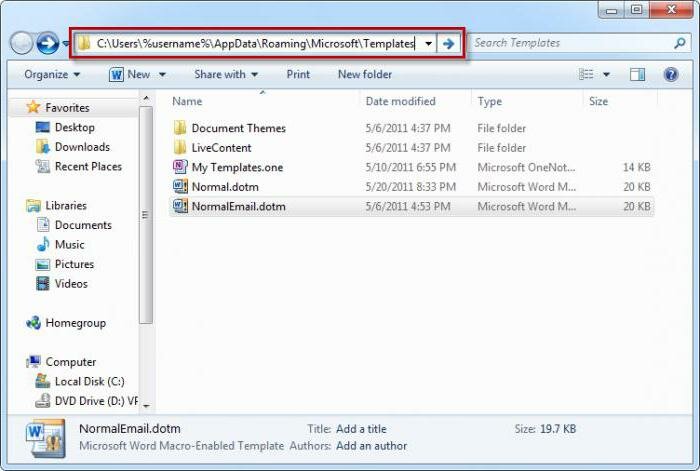Click the Microsoft OneNot... type cell
700x471 pixels.
(526, 167)
